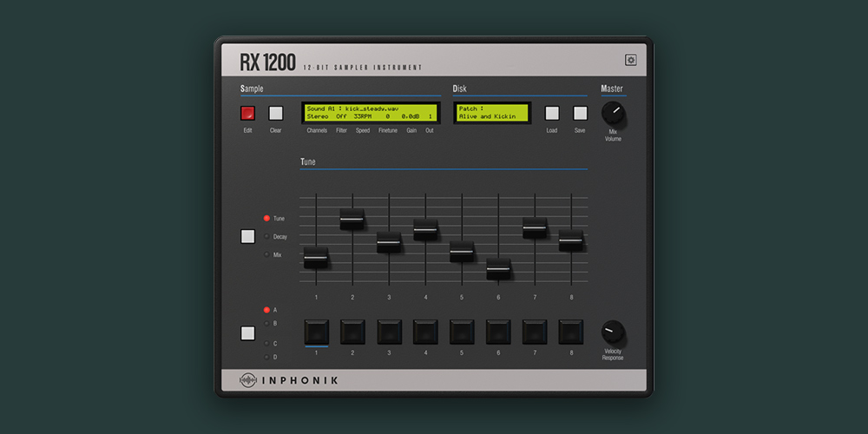Trigger drum pad 1
Image resolution: width=868 pixels, height=434 pixels.
point(316,332)
